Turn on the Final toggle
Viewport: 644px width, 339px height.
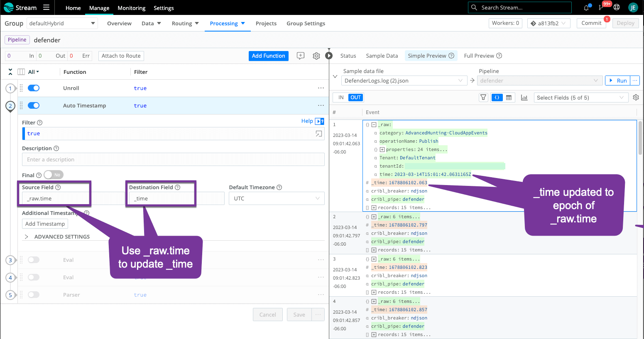coord(53,175)
